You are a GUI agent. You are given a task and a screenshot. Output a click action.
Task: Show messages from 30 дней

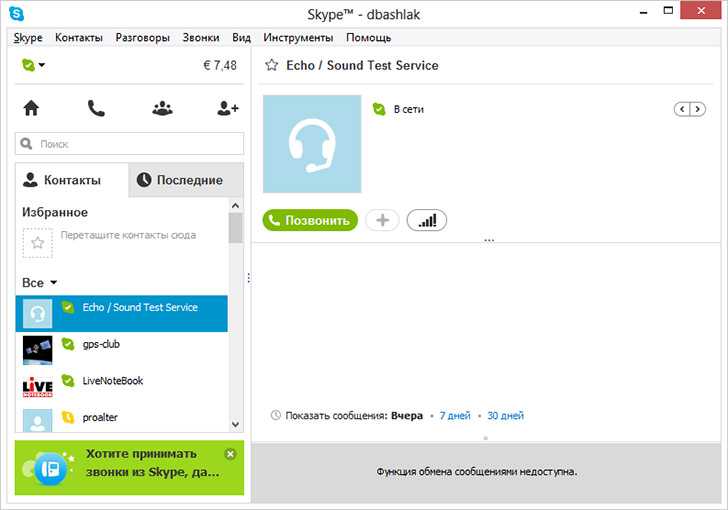point(506,415)
